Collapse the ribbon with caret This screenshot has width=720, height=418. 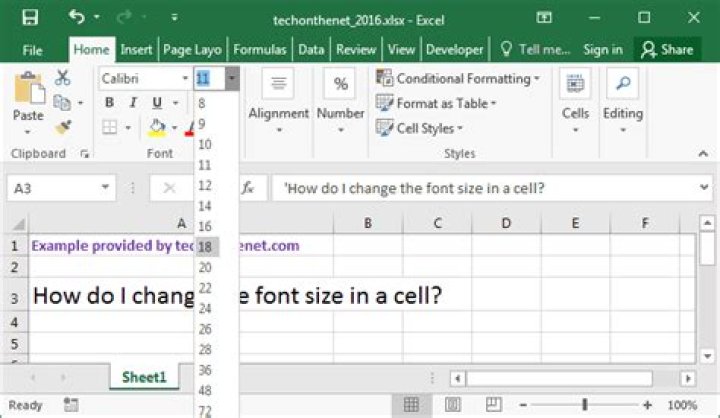(x=703, y=153)
